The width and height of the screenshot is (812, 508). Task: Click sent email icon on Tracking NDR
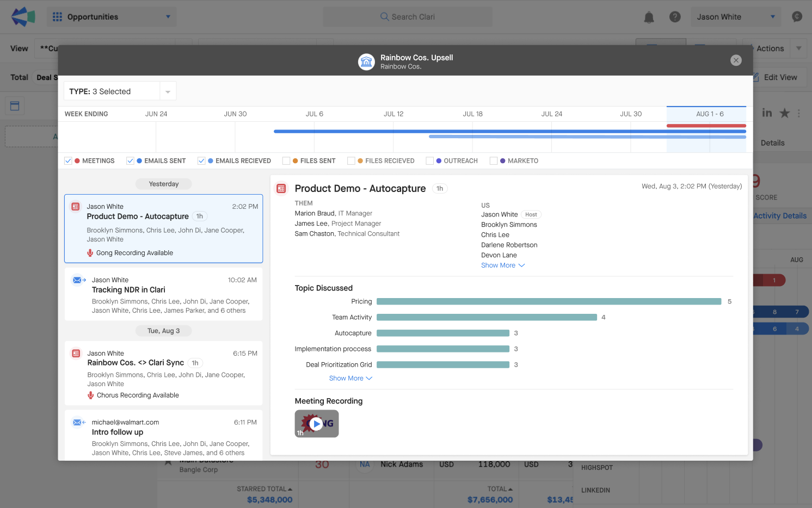tap(79, 280)
